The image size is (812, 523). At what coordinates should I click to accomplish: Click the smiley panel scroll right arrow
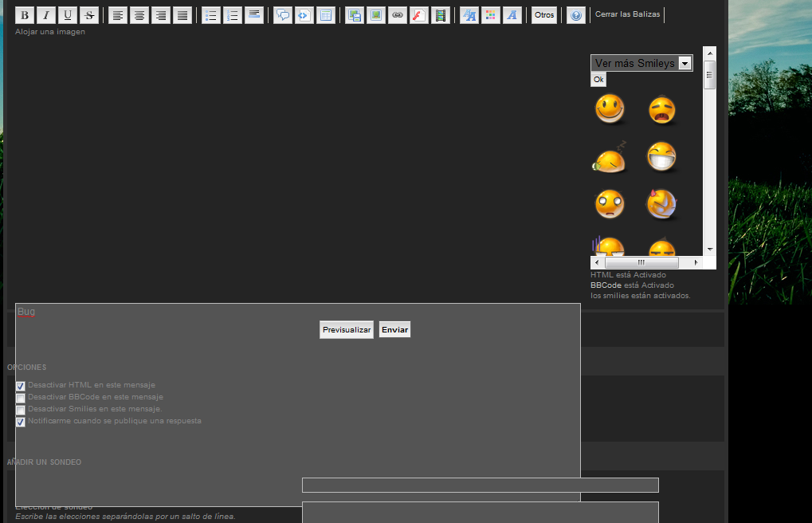click(696, 262)
